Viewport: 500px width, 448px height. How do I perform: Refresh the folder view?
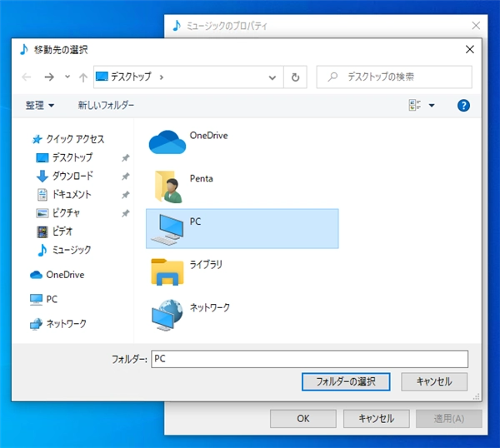pos(295,77)
